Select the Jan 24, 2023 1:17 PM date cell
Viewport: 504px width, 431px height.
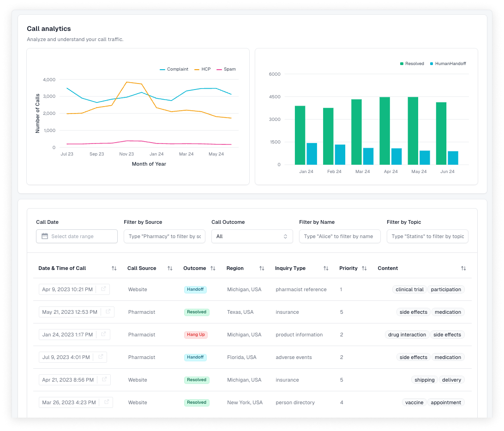click(x=74, y=335)
